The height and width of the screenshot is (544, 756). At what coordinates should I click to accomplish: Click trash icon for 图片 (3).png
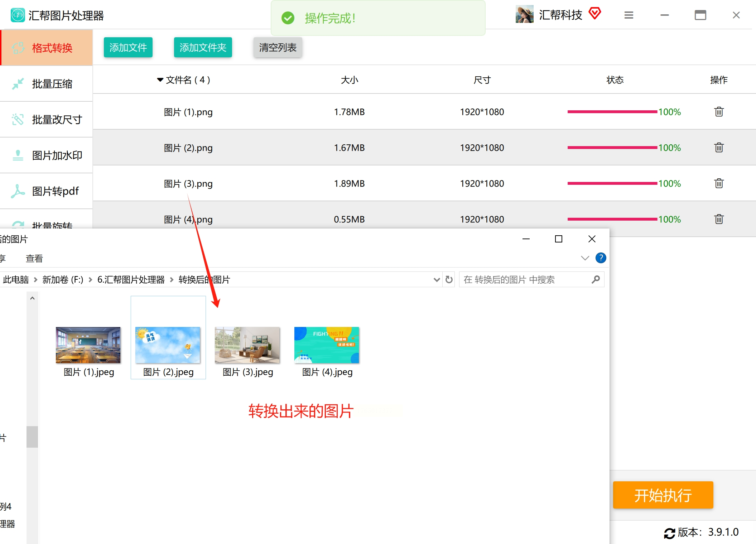tap(719, 183)
